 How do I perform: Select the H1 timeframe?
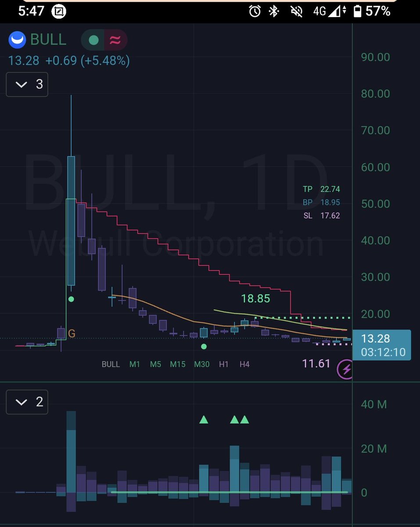224,364
